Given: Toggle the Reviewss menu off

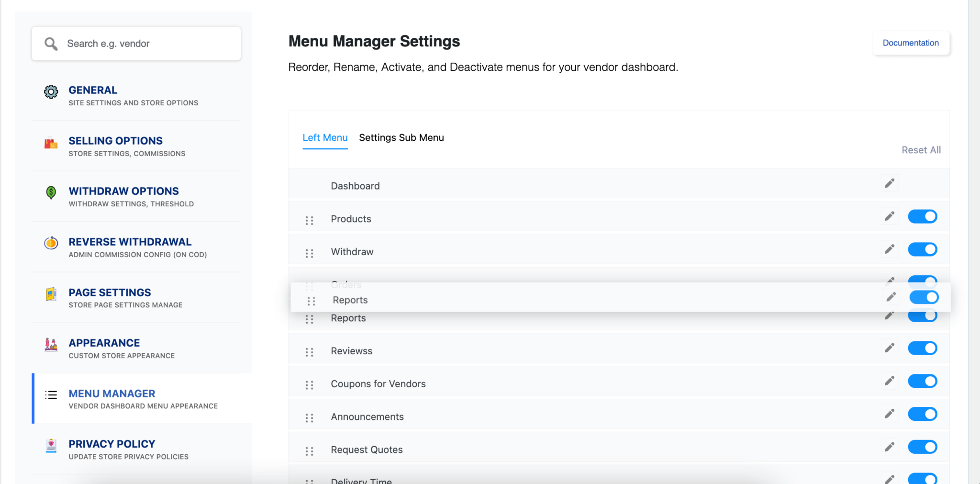Looking at the screenshot, I should pos(923,348).
